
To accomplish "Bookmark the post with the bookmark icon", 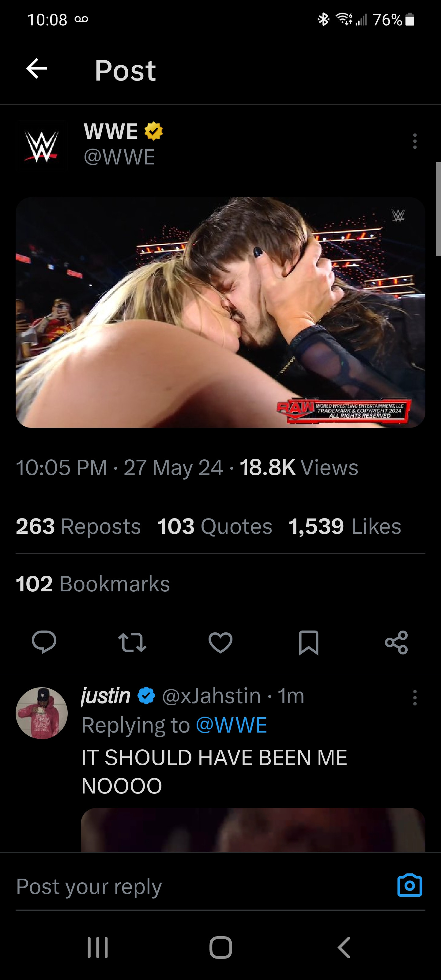I will [309, 643].
